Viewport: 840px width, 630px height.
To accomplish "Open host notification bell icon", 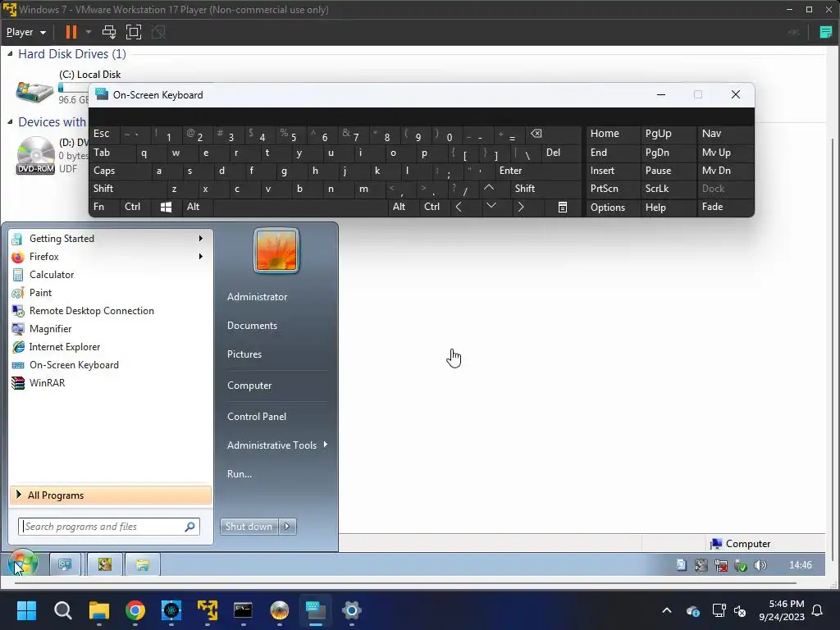I will tap(818, 610).
